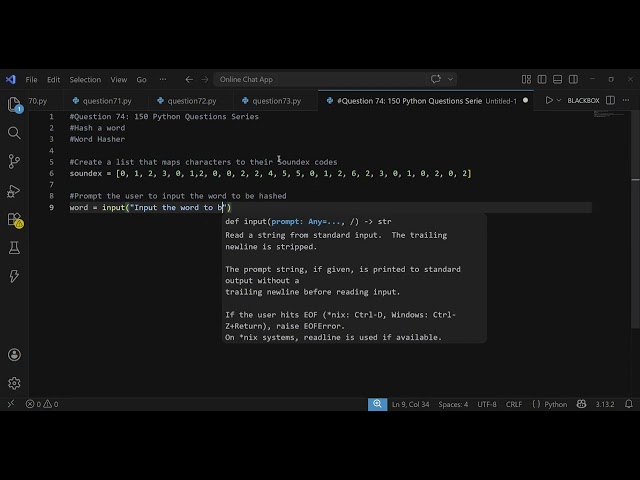The height and width of the screenshot is (480, 640).
Task: Change Spaces: 4 indentation setting
Action: click(x=453, y=404)
